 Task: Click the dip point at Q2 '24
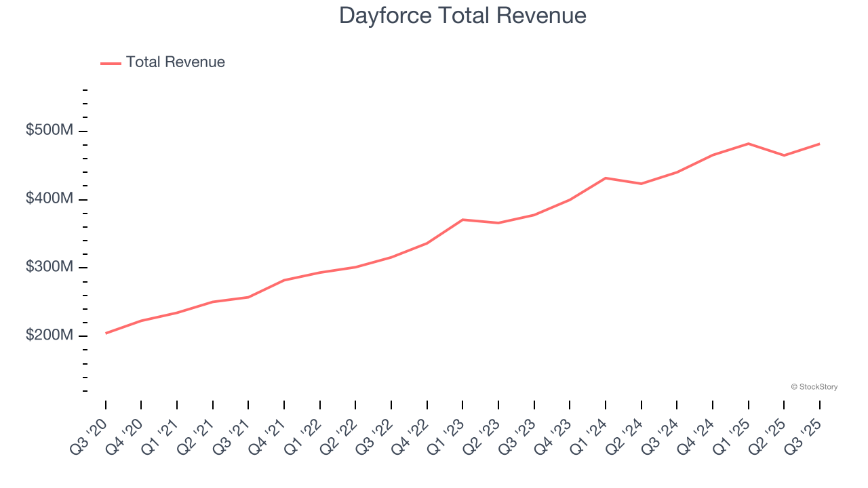[x=642, y=182]
